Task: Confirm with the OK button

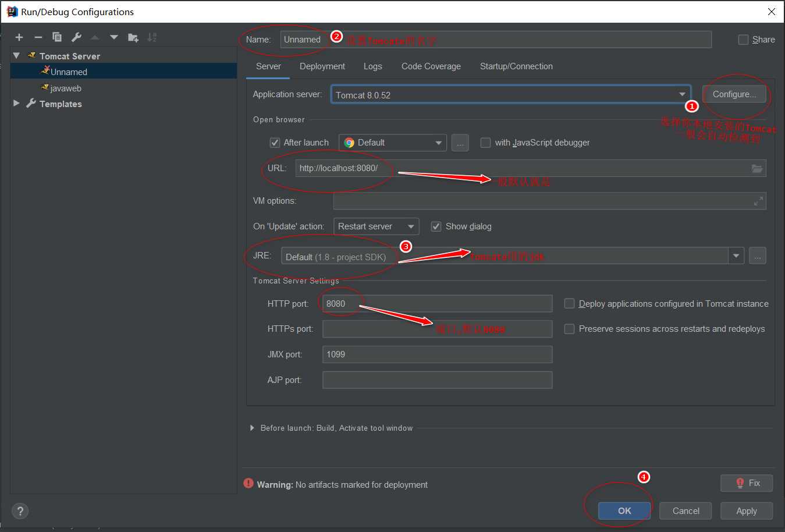Action: [624, 511]
